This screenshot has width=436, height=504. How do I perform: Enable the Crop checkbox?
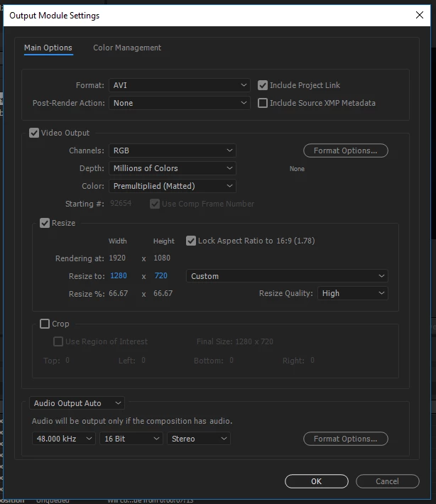pos(45,324)
